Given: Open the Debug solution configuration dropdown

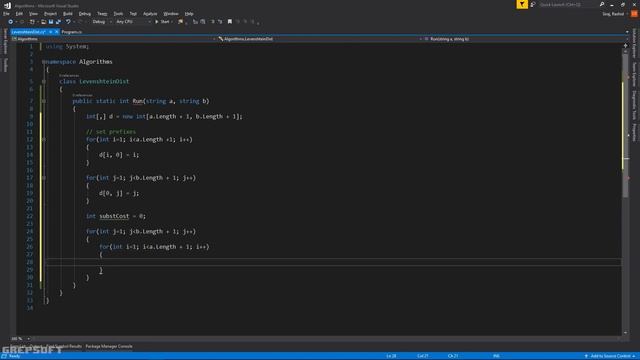Looking at the screenshot, I should coord(102,22).
